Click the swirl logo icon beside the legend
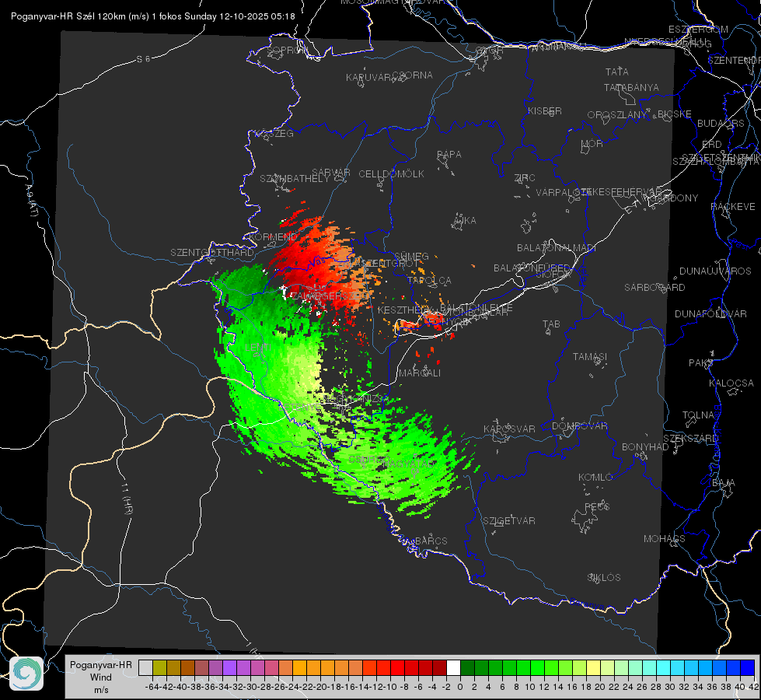 pyautogui.click(x=26, y=674)
